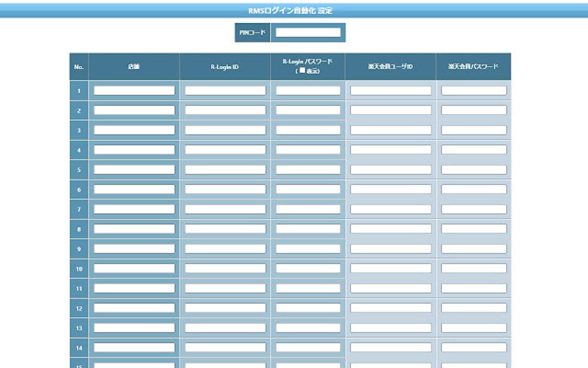Focus the R-Login パスワード box in row 5

pyautogui.click(x=308, y=170)
